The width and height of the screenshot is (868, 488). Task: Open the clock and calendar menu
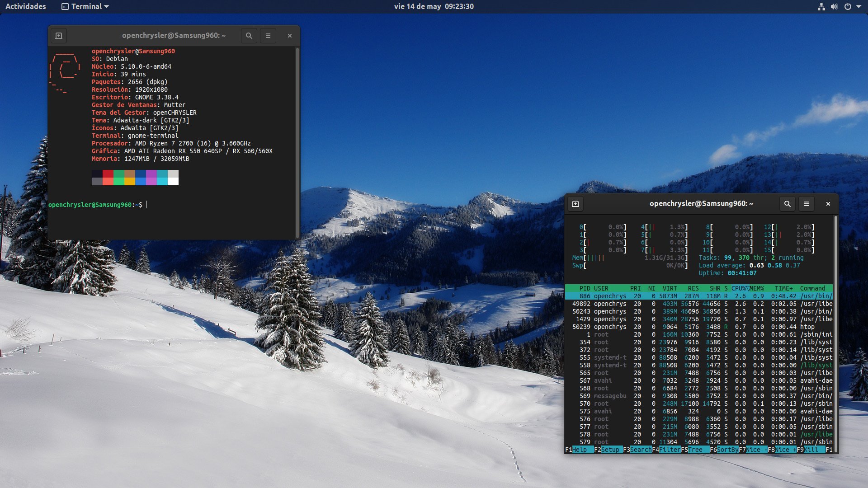pyautogui.click(x=434, y=7)
